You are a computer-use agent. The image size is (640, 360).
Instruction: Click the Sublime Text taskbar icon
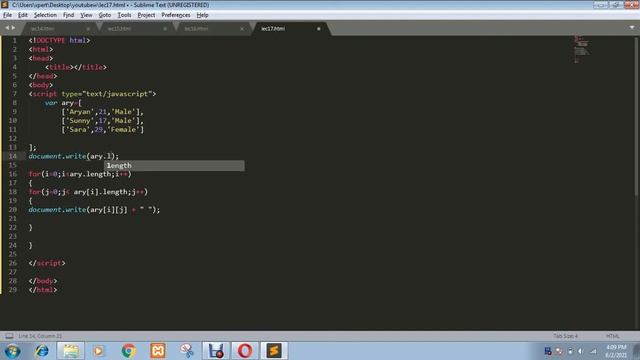pos(274,351)
